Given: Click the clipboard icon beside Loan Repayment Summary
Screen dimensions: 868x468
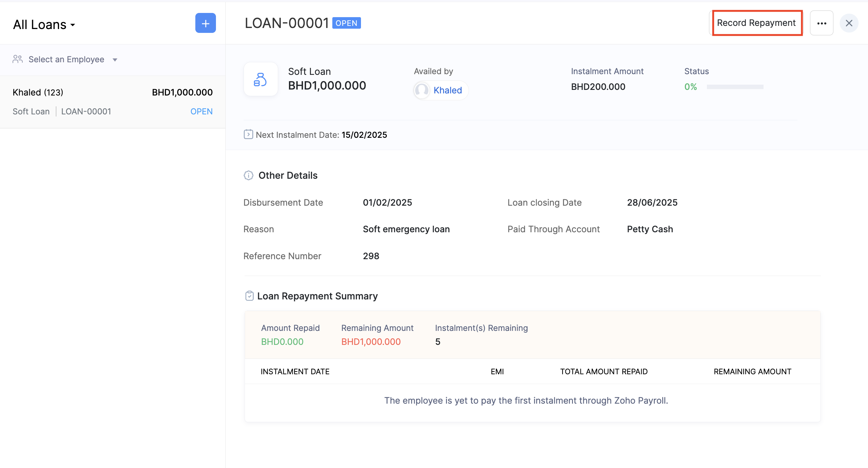Looking at the screenshot, I should point(249,296).
